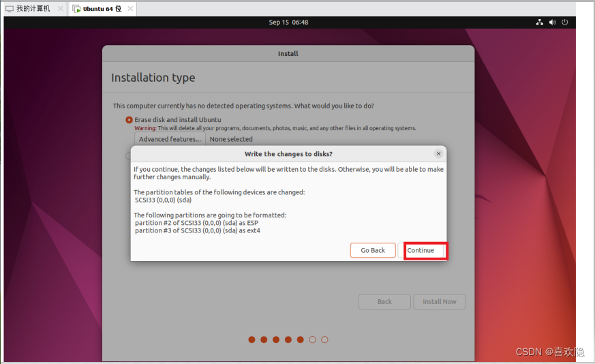Screen dimensions: 595x364
Task: Click the 'Installation type' heading
Action: pyautogui.click(x=153, y=78)
